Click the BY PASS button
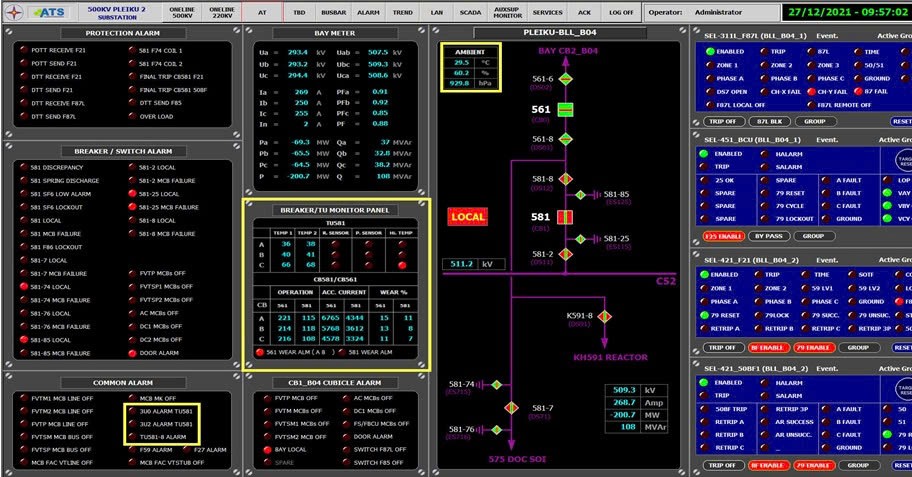 click(x=769, y=236)
